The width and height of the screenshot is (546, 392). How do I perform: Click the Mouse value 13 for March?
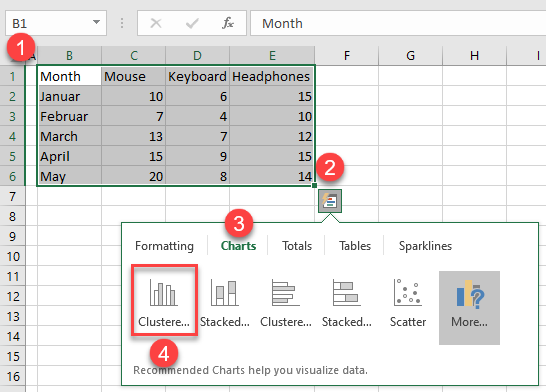[134, 136]
